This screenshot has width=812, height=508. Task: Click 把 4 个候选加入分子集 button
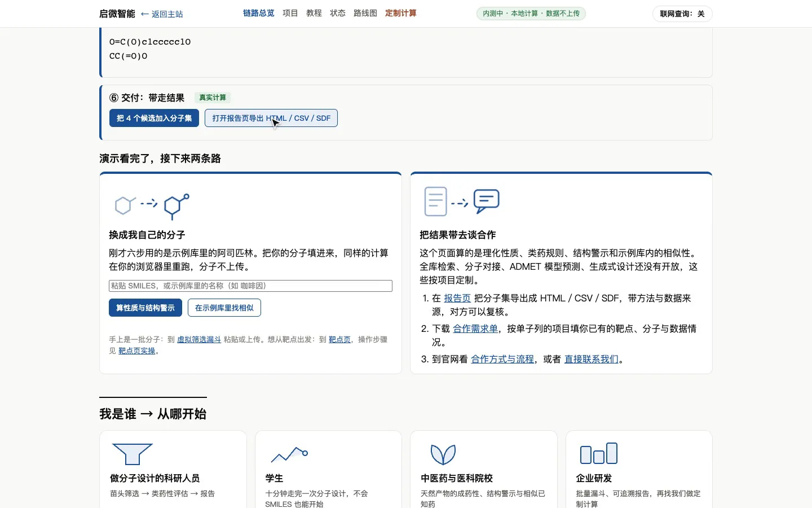154,118
